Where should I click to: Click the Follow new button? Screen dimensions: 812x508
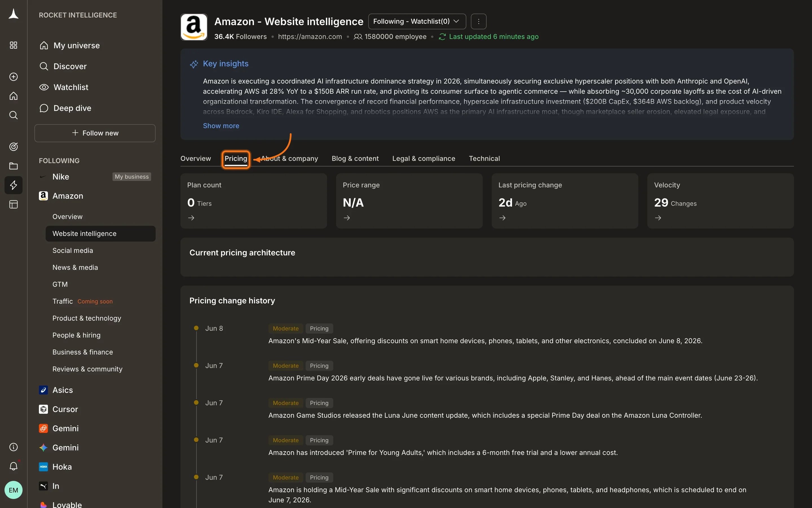[95, 133]
